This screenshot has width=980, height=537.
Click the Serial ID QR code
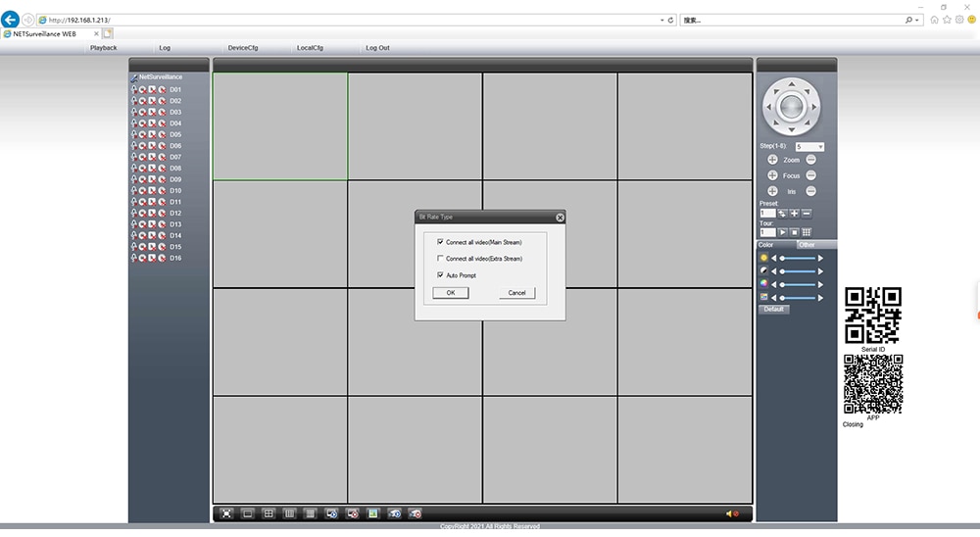[873, 316]
